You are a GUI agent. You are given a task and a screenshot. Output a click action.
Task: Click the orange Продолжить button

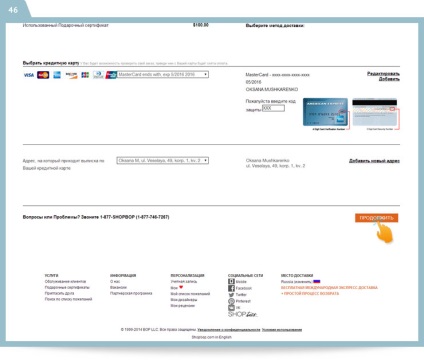(377, 218)
